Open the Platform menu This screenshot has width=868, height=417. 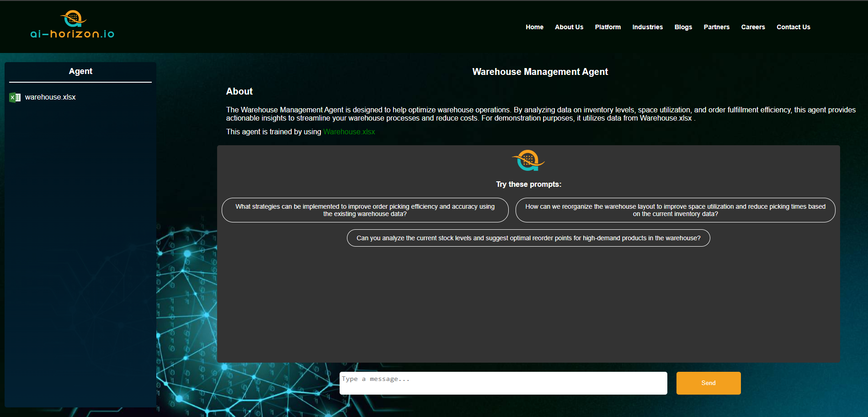click(x=608, y=27)
